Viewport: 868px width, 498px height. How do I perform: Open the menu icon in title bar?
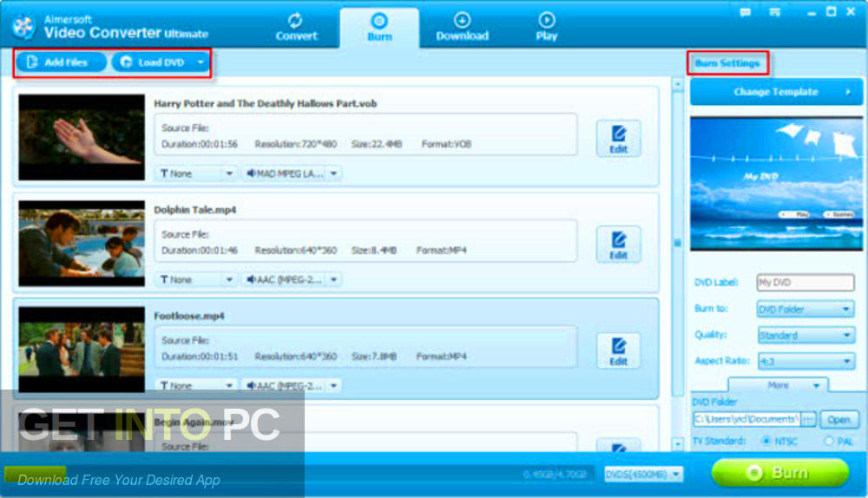coord(774,11)
